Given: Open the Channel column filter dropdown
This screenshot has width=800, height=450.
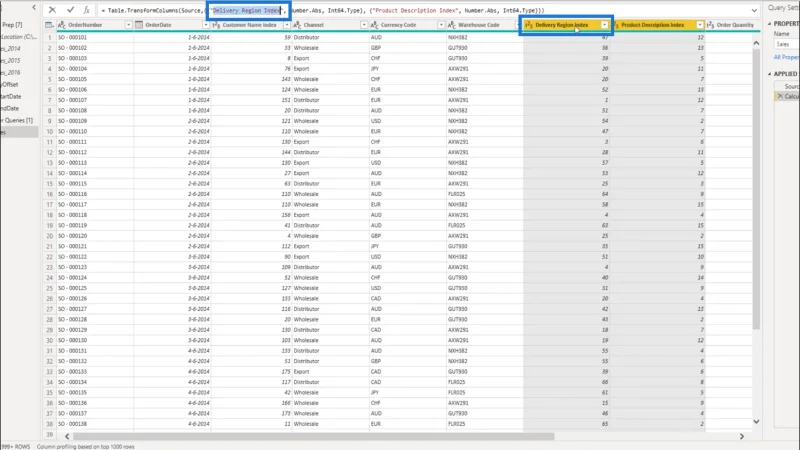Looking at the screenshot, I should (364, 24).
